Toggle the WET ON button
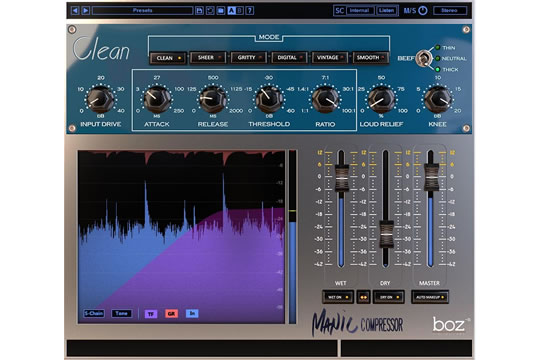 [338, 297]
